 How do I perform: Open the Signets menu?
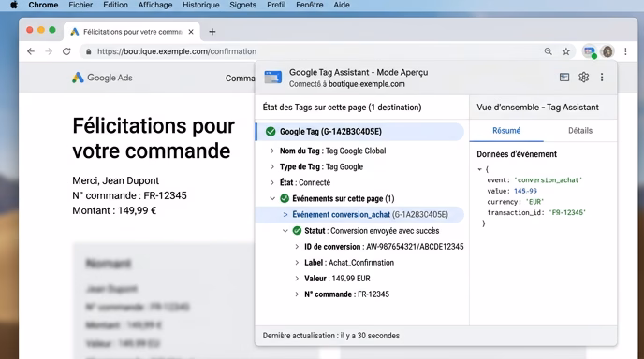(x=242, y=5)
